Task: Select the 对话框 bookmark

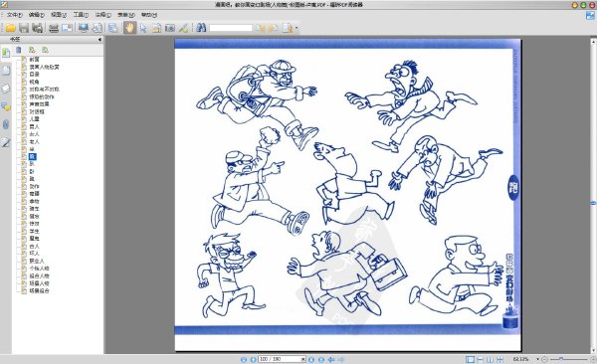Action: coord(37,111)
